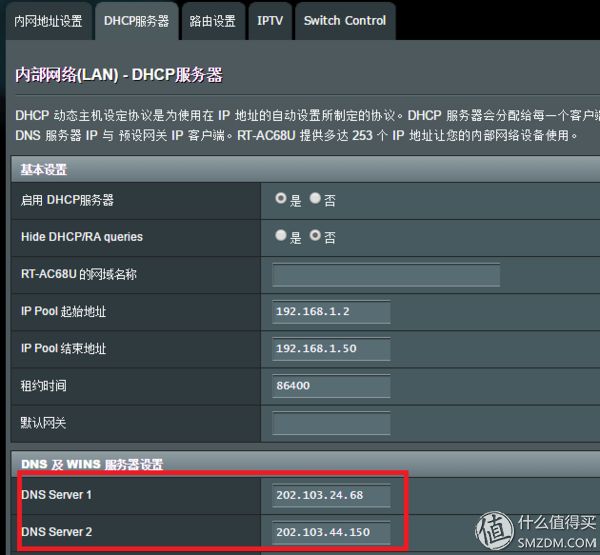
Task: Click the DNS Server 1 address field
Action: click(331, 495)
